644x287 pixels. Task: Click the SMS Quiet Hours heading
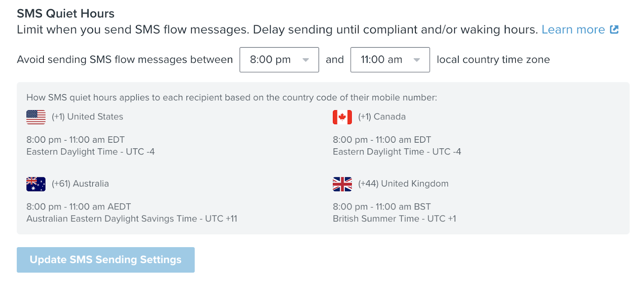point(66,13)
